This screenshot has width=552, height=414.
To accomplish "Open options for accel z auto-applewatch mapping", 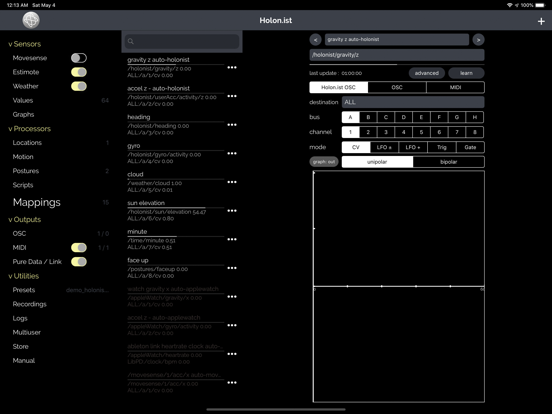I will 232,325.
